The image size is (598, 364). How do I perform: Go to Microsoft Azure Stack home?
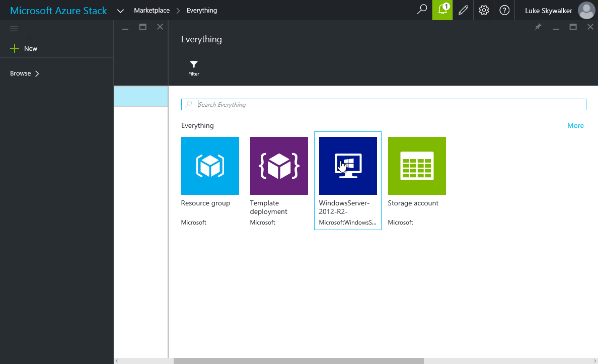[x=58, y=11]
